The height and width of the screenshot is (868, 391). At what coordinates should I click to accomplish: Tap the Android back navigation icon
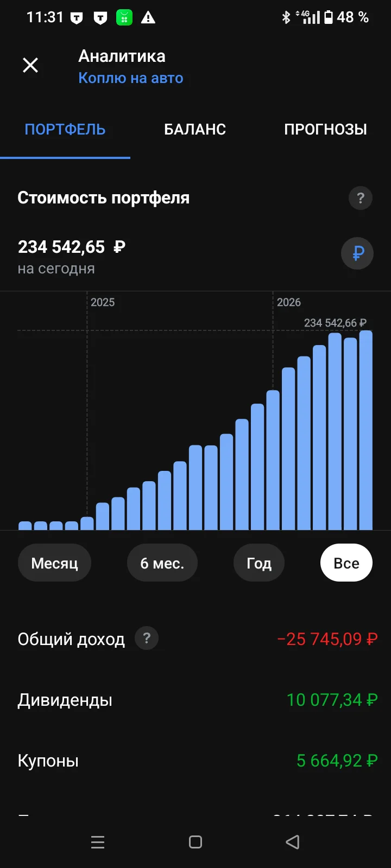point(293,842)
